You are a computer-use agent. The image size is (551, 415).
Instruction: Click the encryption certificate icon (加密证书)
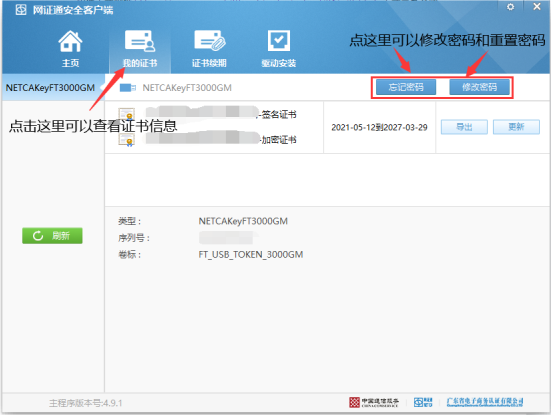[x=127, y=140]
